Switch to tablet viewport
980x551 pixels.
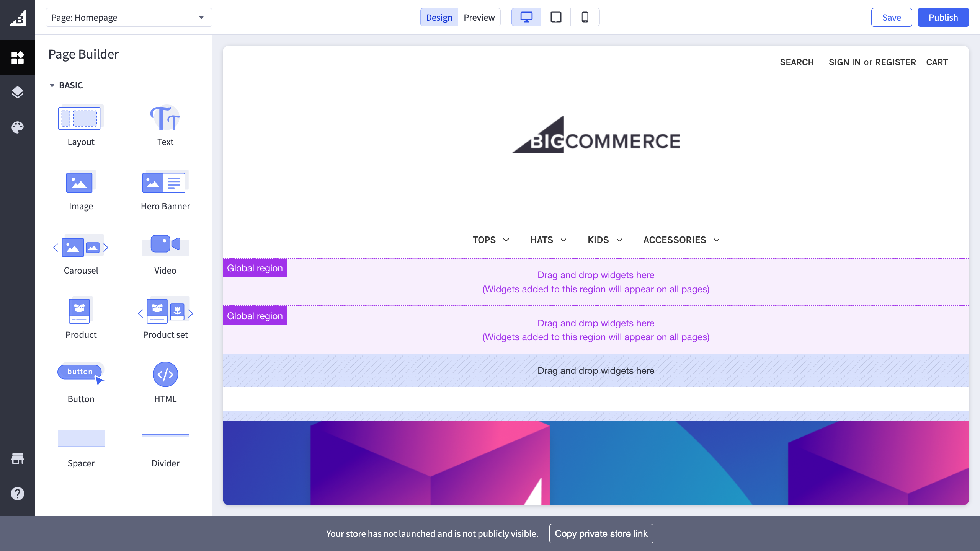pos(556,17)
